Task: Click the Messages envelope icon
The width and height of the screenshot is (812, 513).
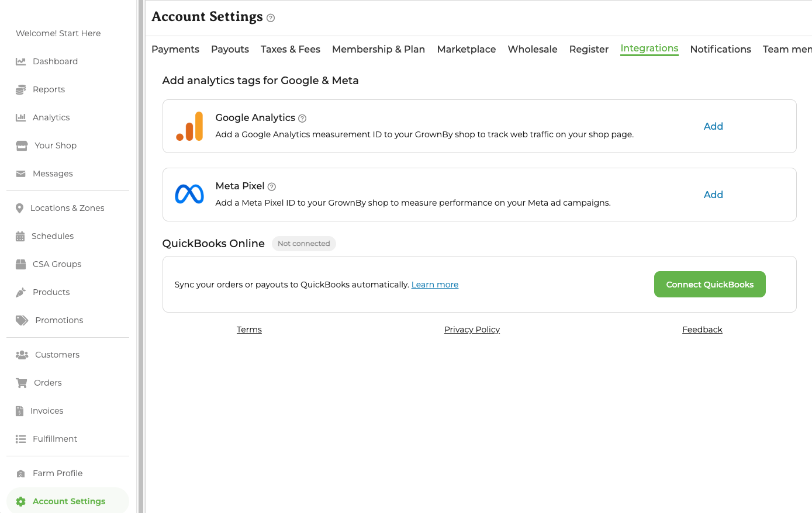Action: pyautogui.click(x=20, y=174)
